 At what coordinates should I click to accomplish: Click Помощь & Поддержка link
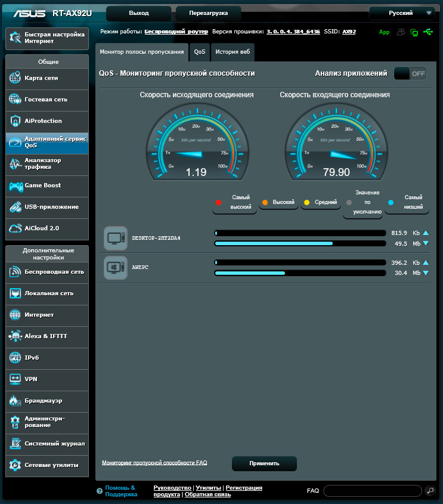click(121, 491)
